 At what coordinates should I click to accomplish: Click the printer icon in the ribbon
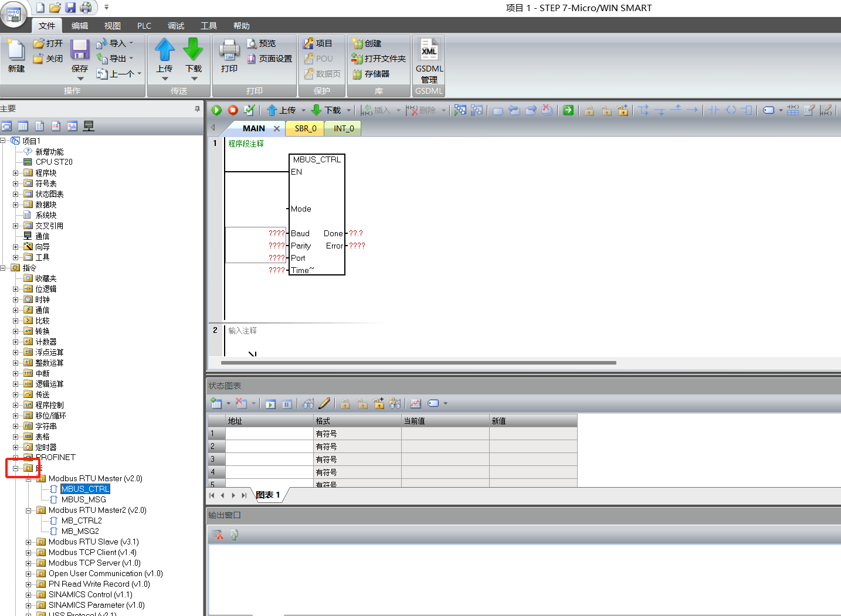coord(229,50)
